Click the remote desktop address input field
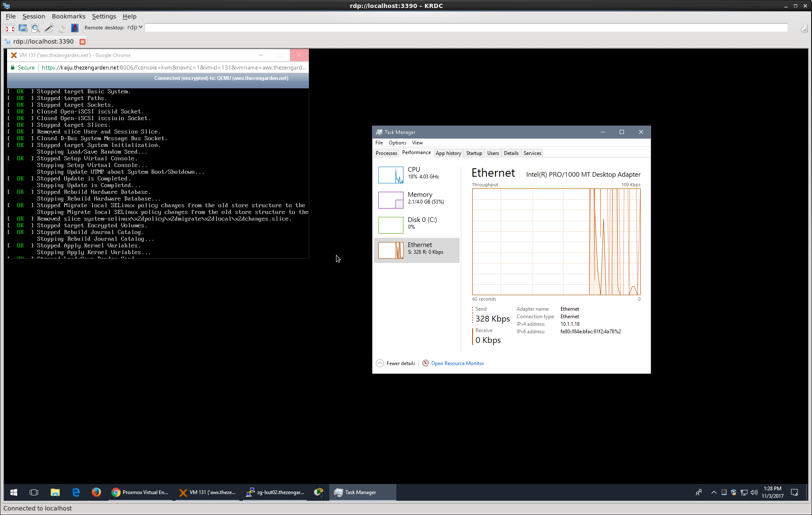This screenshot has width=812, height=515. pos(466,27)
